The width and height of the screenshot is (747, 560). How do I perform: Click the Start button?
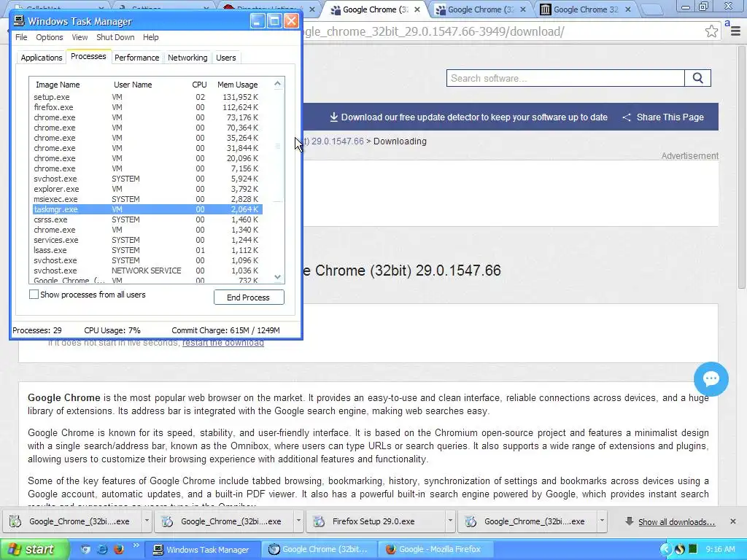[x=34, y=550]
